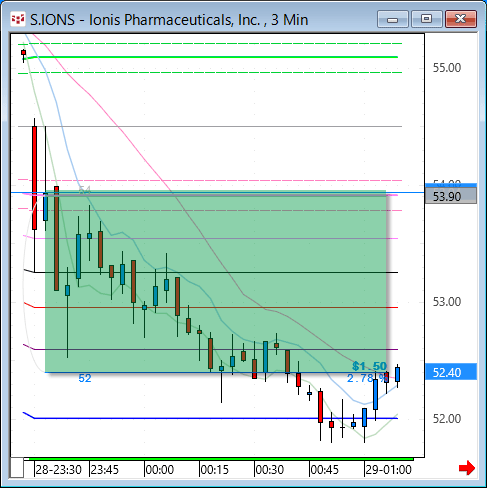
Task: Click the 28-23:30 time axis label
Action: click(x=59, y=470)
